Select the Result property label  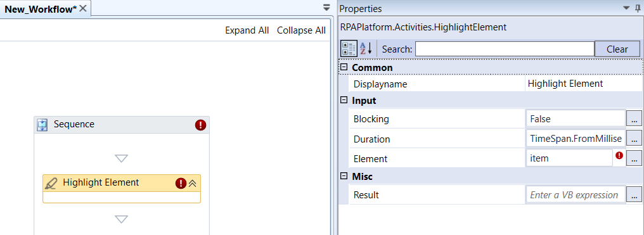(366, 195)
